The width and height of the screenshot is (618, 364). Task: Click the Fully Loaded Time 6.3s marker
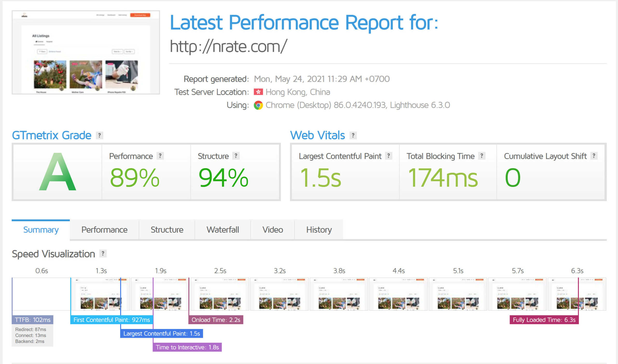coord(544,320)
